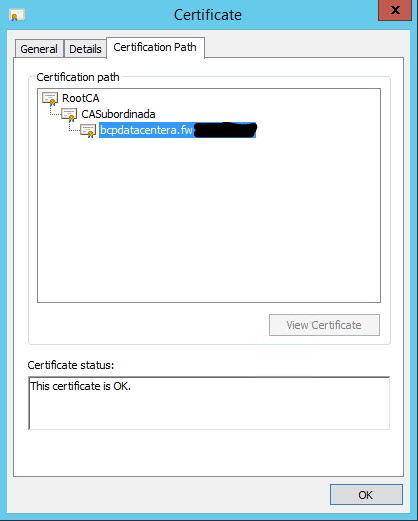Viewport: 418px width, 521px height.
Task: Click the blacked-out portion of certificate name
Action: pyautogui.click(x=225, y=130)
